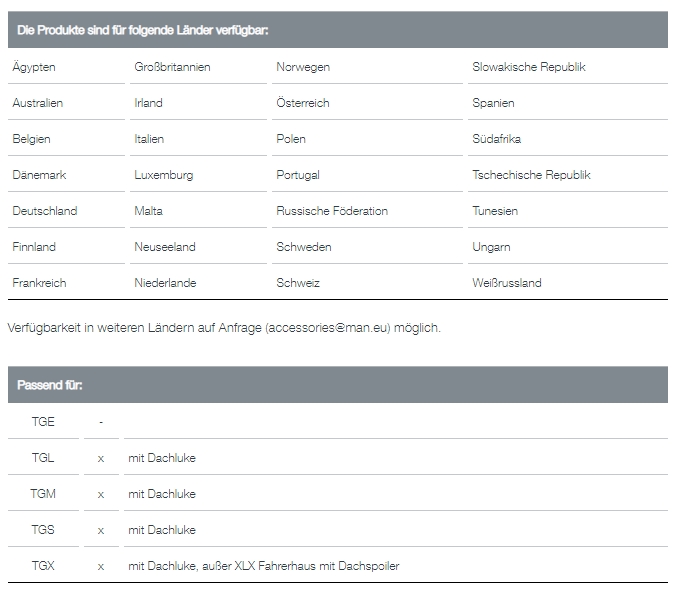
Task: Select Österreich in the country list
Action: 303,103
